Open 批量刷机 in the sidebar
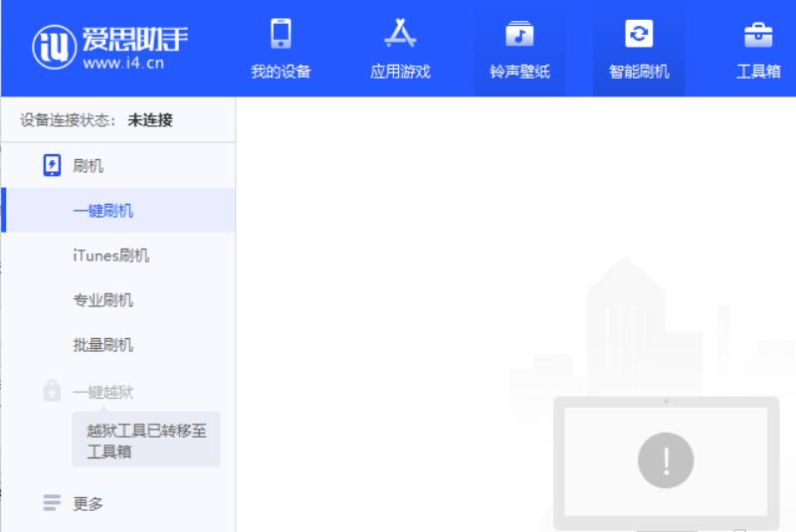This screenshot has height=532, width=796. pos(117,345)
